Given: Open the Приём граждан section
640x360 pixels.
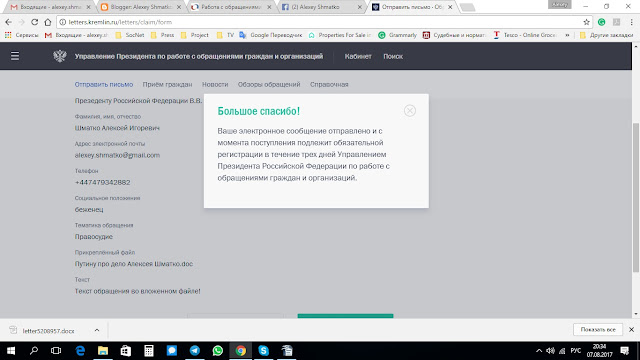Looking at the screenshot, I should (167, 84).
